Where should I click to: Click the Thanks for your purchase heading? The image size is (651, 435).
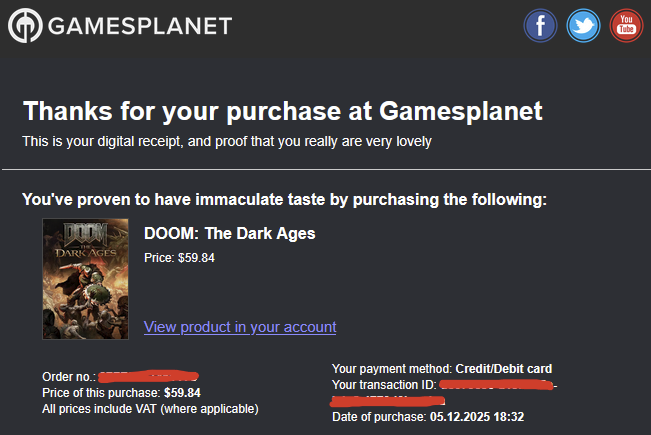(282, 110)
